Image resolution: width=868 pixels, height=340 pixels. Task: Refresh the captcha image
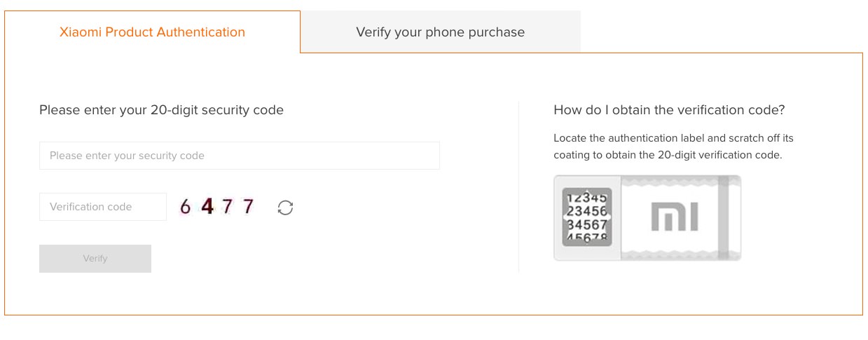coord(285,208)
